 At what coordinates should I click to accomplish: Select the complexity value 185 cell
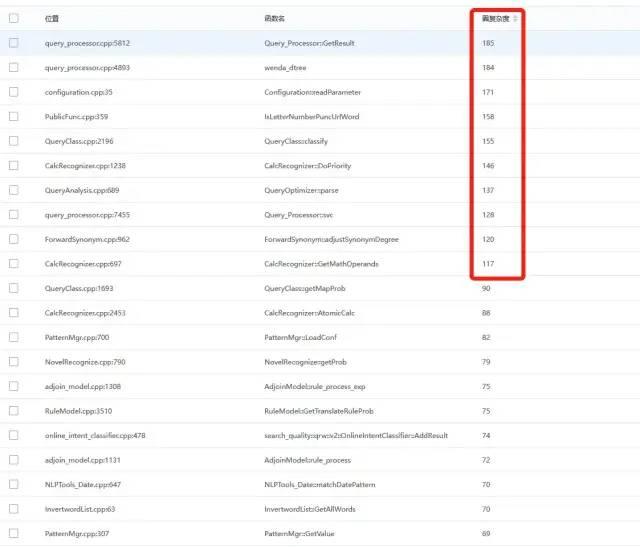488,43
